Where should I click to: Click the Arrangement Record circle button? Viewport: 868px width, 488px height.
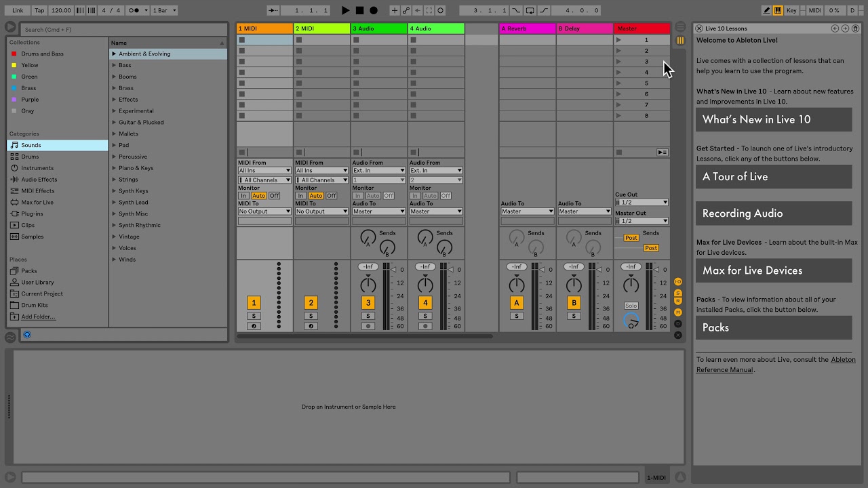point(373,10)
